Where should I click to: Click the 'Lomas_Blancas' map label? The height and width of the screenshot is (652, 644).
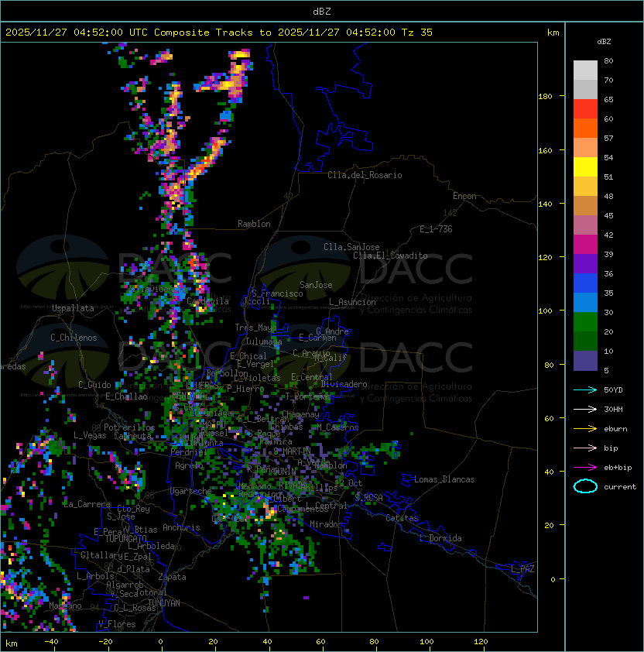tap(444, 479)
